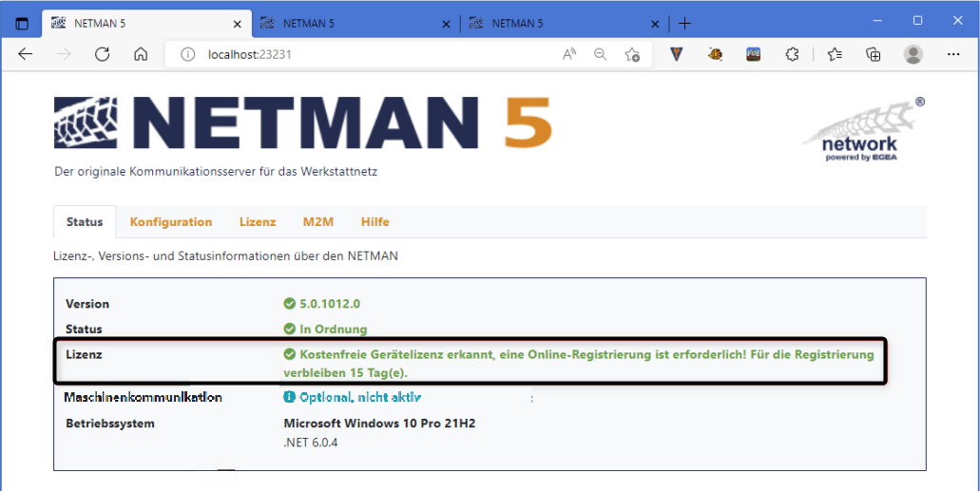The image size is (980, 491).
Task: Click the green check beside In Ordnung
Action: tap(289, 329)
